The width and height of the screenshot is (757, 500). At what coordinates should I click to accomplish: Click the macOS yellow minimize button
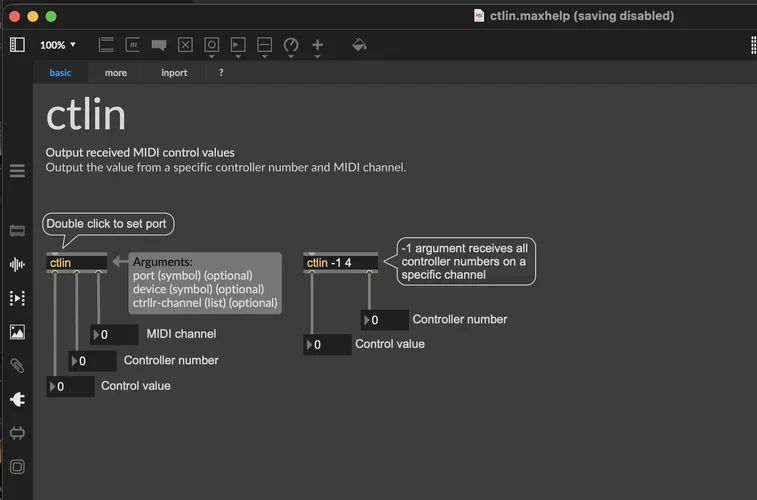[x=33, y=16]
